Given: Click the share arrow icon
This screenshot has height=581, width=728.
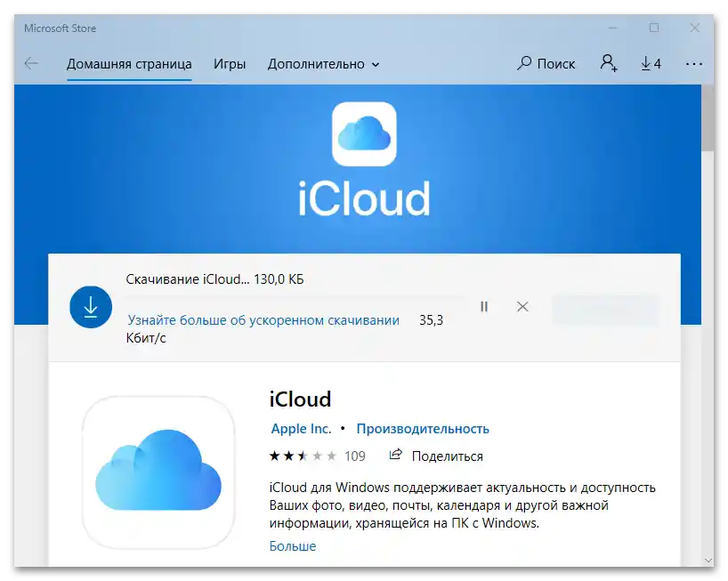Looking at the screenshot, I should (x=395, y=455).
